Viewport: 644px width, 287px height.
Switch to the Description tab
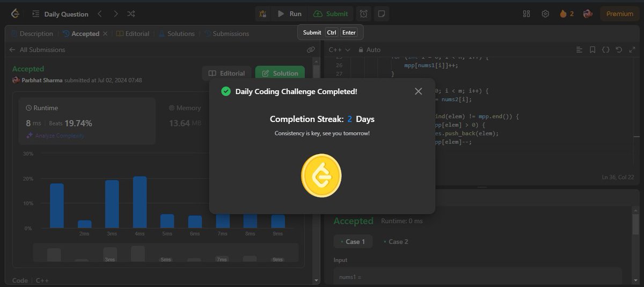[32, 33]
